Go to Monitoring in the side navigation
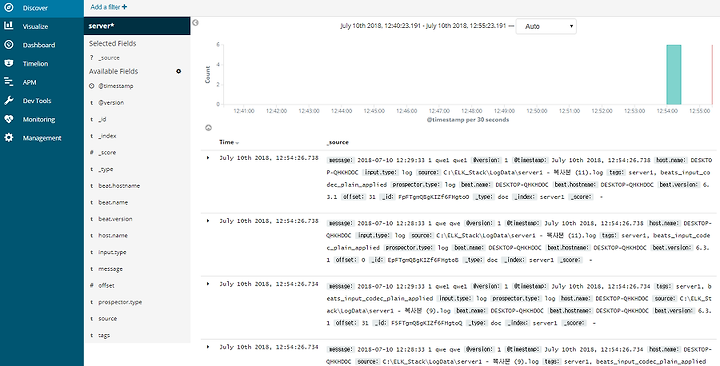This screenshot has width=720, height=366. [39, 119]
